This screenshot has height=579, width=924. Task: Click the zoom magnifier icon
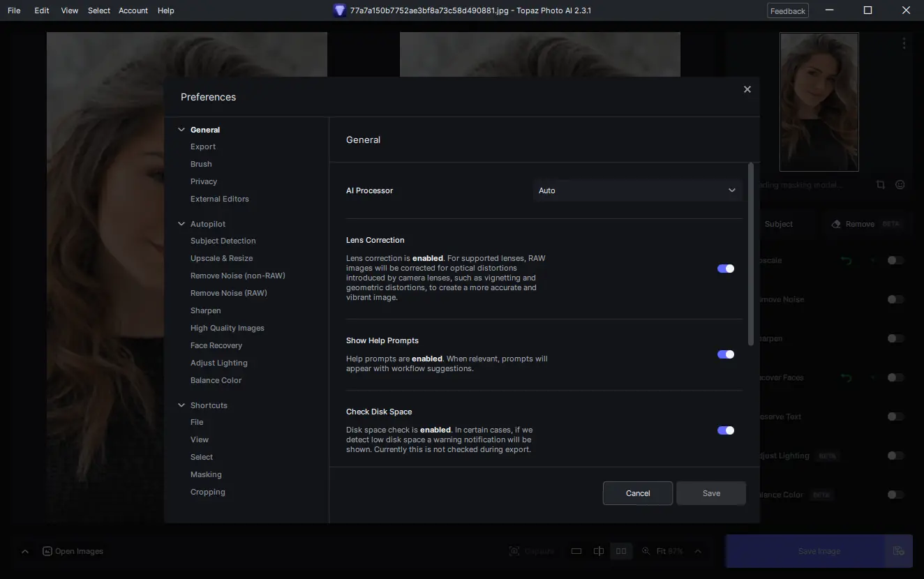click(646, 551)
